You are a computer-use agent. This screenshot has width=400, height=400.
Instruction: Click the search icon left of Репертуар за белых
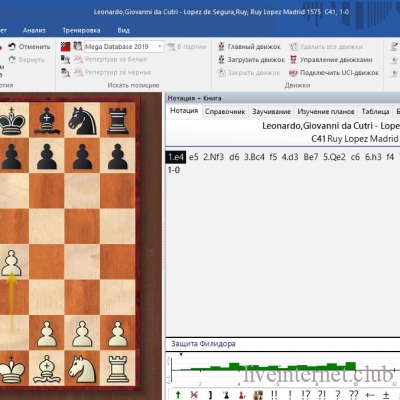(x=65, y=60)
